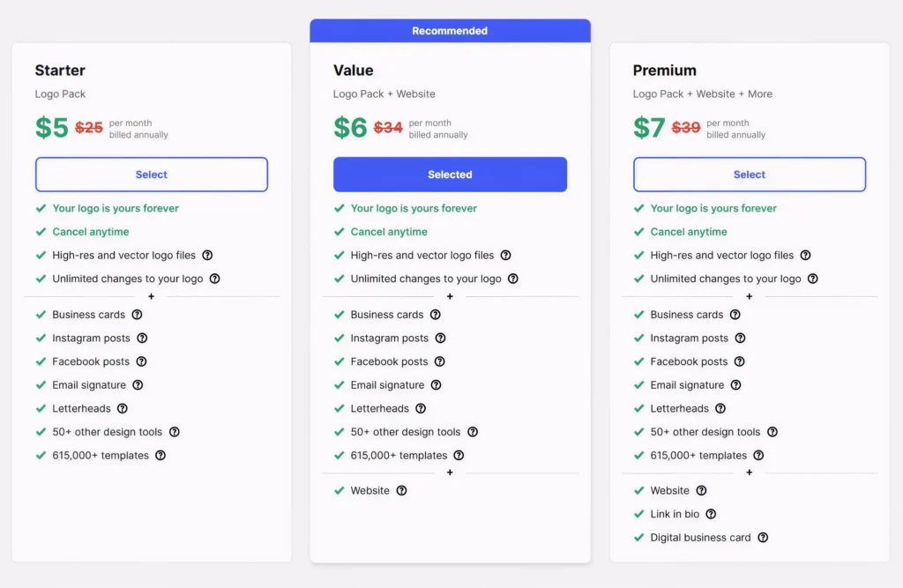Viewport: 903px width, 588px height.
Task: Open the info icon beside Instagram posts in Premium
Action: pyautogui.click(x=740, y=338)
